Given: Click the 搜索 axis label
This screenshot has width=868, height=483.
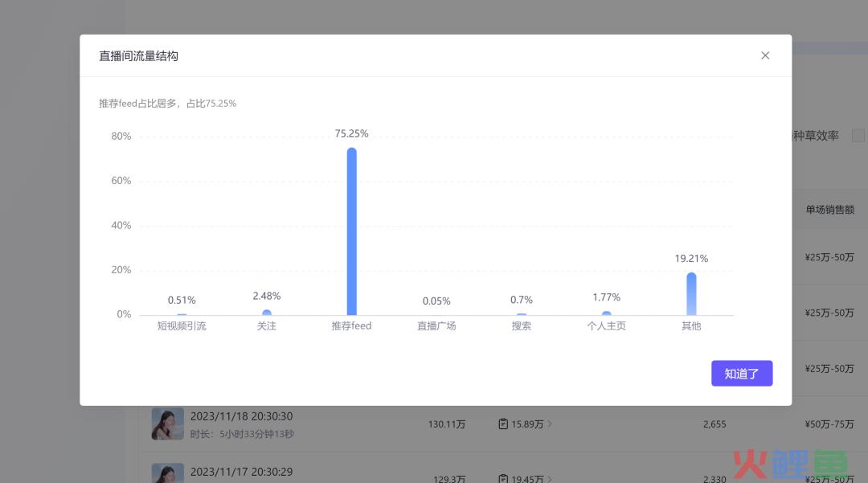Looking at the screenshot, I should (522, 326).
